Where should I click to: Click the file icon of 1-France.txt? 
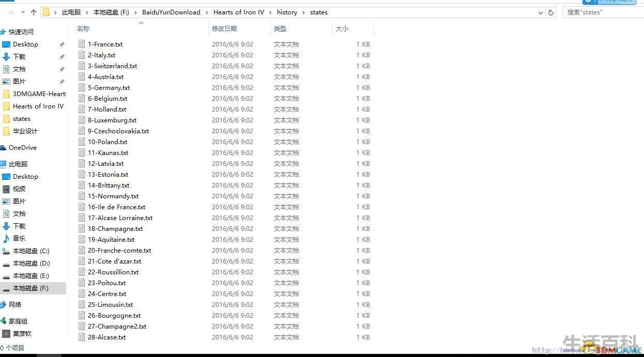point(82,44)
